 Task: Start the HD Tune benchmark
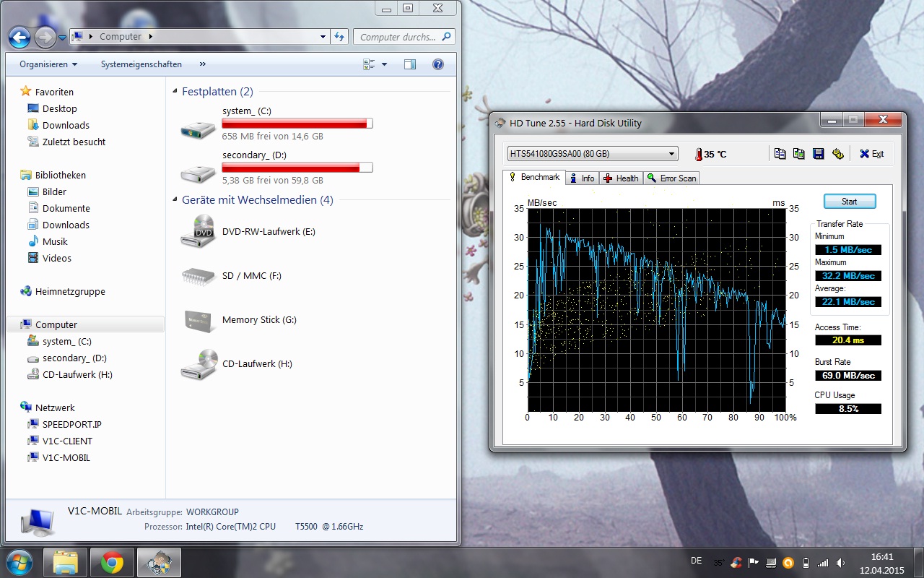coord(850,202)
